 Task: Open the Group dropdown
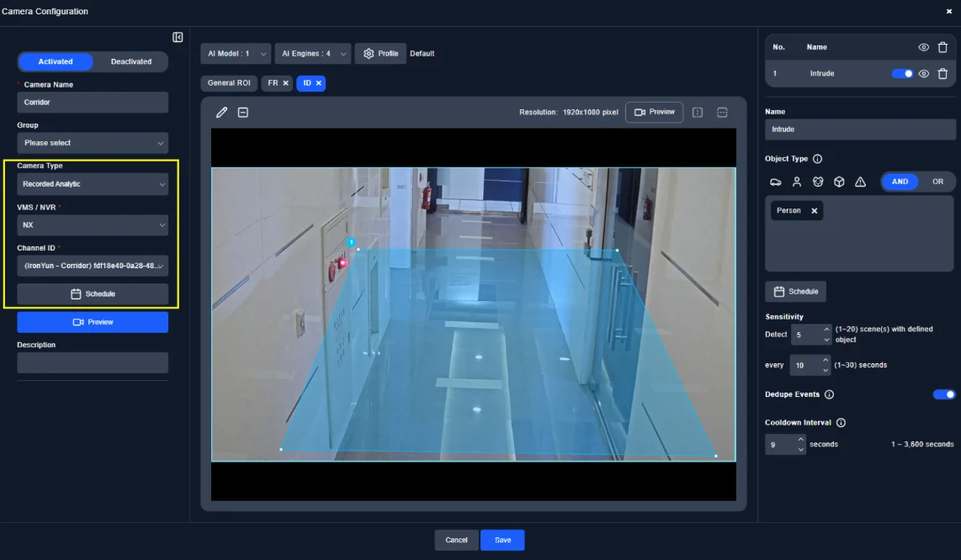click(x=93, y=144)
